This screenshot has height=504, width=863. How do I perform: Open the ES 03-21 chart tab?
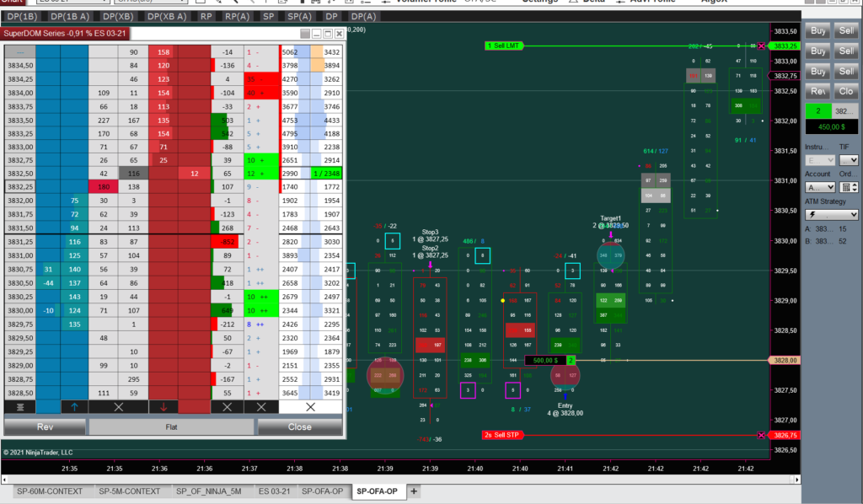pyautogui.click(x=274, y=491)
